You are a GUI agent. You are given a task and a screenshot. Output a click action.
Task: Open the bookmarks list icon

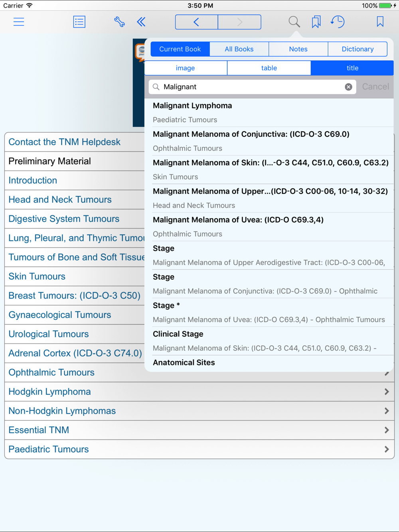click(x=316, y=22)
